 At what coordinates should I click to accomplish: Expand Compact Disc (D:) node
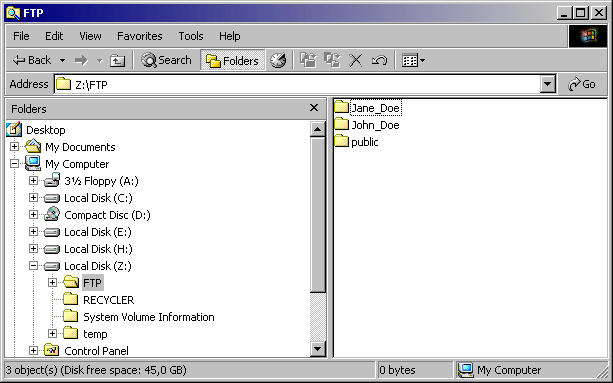[33, 215]
